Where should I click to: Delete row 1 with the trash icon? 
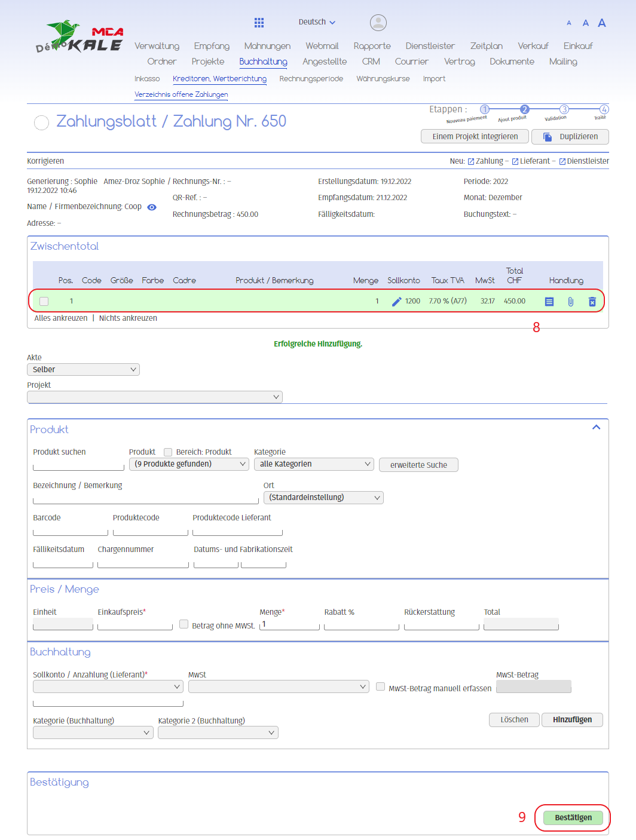tap(592, 302)
